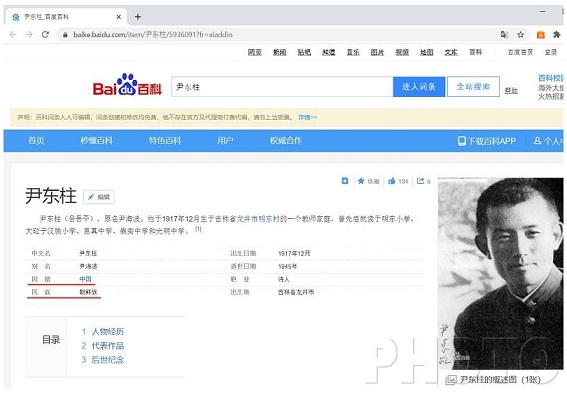This screenshot has width=567, height=395.
Task: Click the browser forward arrow
Action: click(29, 34)
